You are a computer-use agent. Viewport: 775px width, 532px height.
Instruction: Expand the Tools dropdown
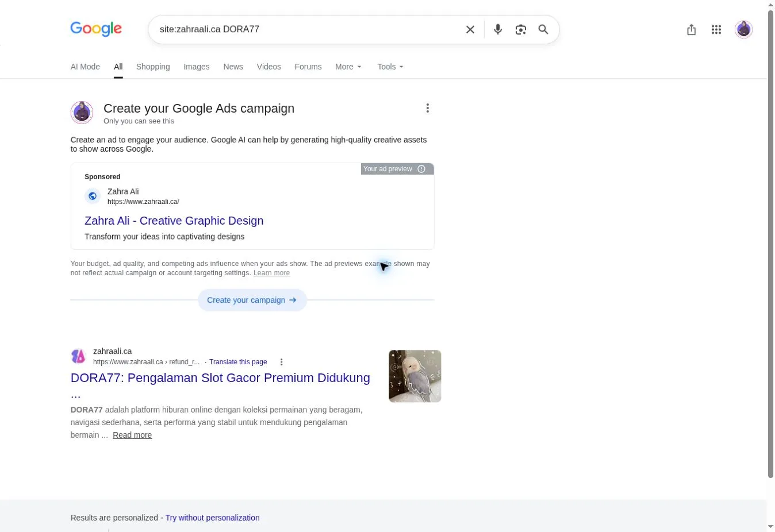tap(390, 67)
